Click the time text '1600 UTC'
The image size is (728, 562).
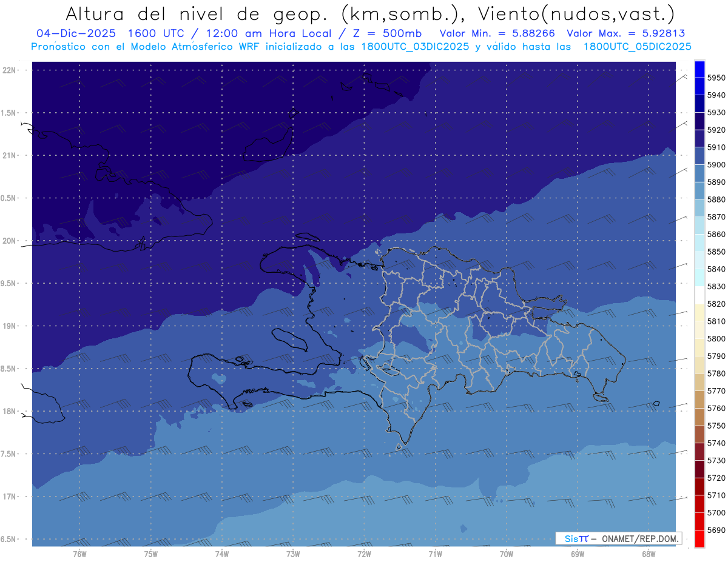156,33
